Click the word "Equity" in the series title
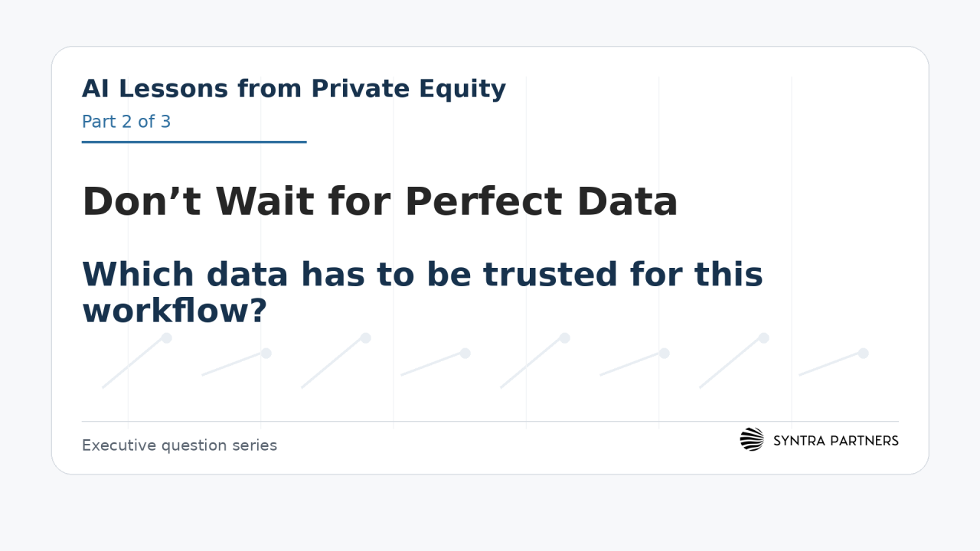The height and width of the screenshot is (551, 980). 462,90
